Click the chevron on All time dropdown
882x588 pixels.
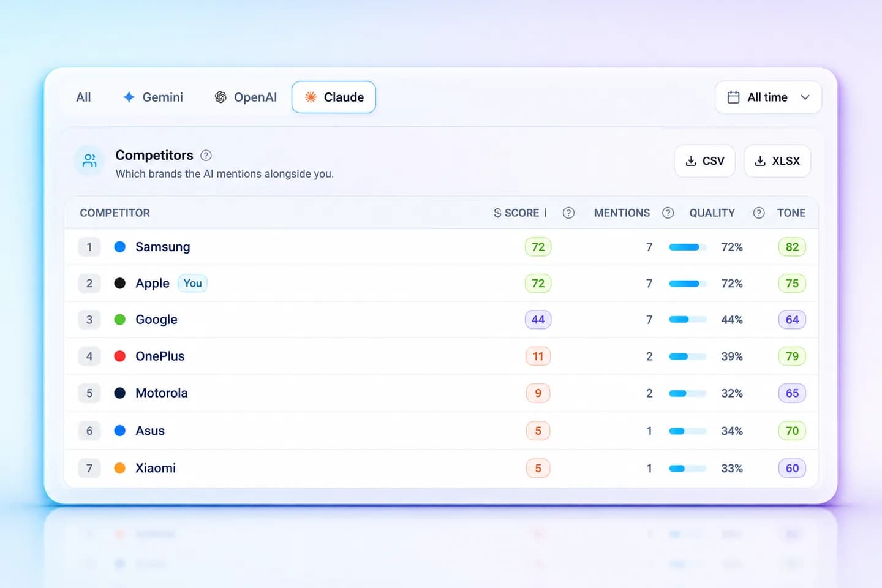805,97
